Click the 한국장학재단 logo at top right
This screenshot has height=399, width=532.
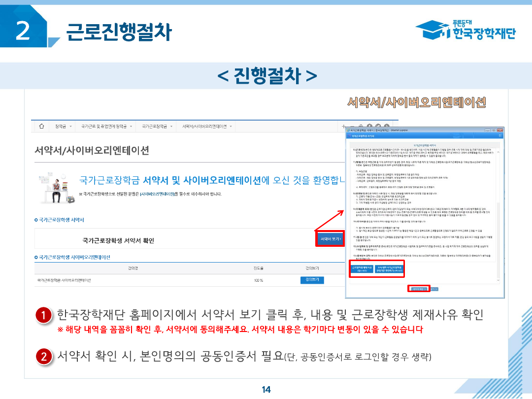pos(465,31)
